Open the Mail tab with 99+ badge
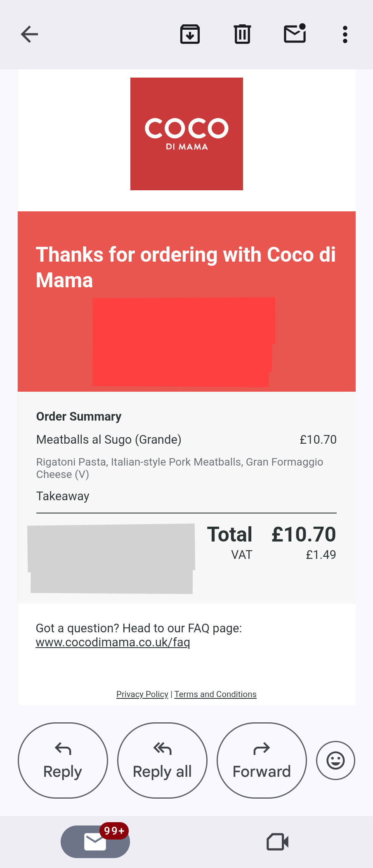Image resolution: width=373 pixels, height=868 pixels. pyautogui.click(x=95, y=842)
